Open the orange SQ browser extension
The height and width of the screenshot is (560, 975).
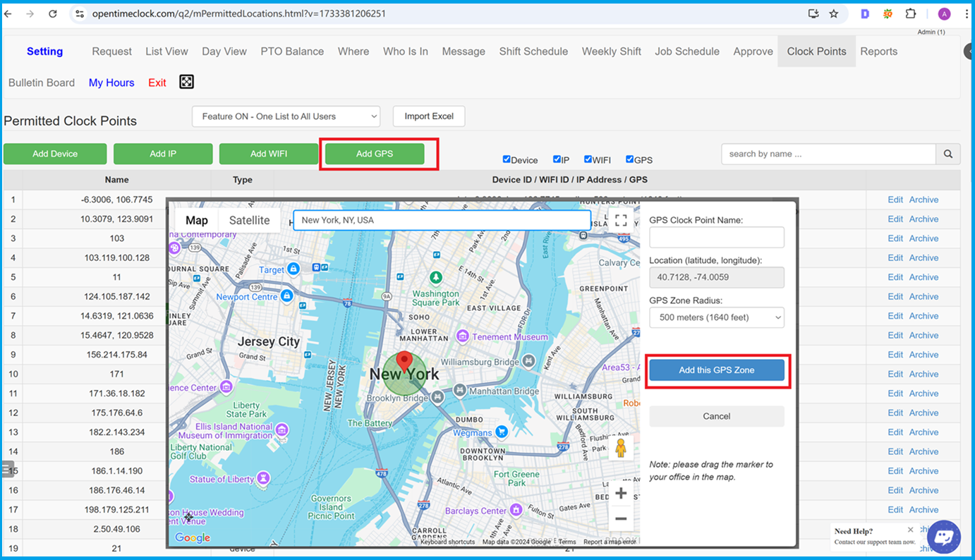click(x=888, y=13)
